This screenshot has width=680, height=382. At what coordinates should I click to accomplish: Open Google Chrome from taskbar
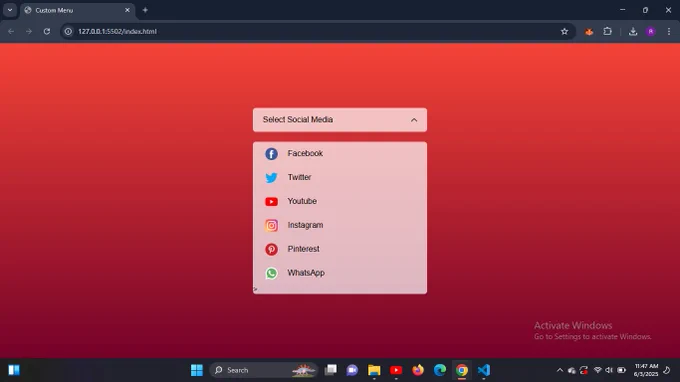tap(462, 370)
